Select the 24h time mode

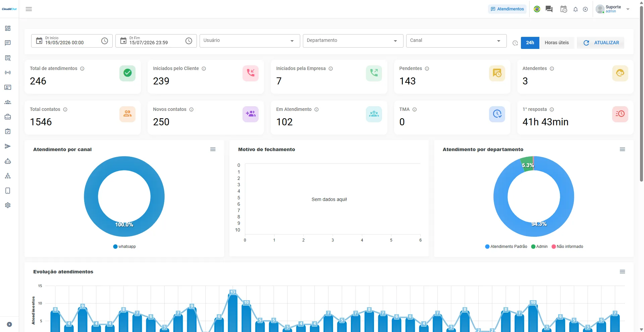(x=530, y=43)
